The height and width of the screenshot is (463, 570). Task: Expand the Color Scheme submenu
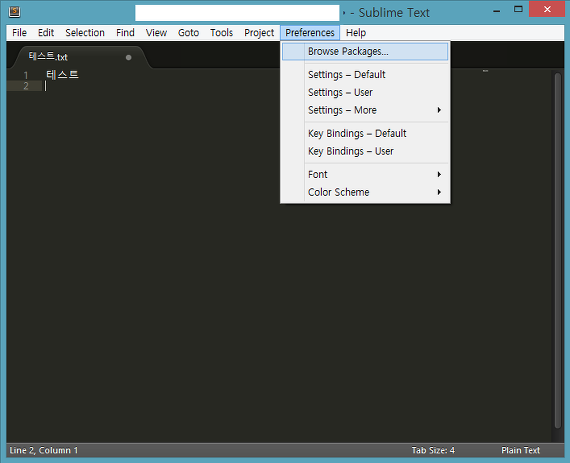(x=365, y=192)
